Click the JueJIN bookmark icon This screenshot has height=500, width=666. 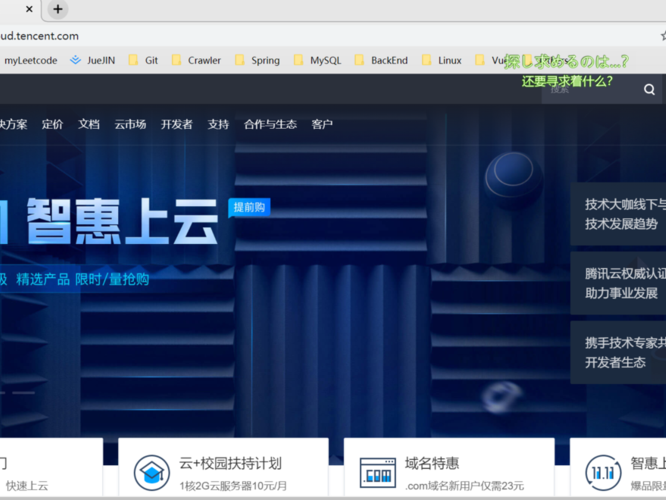[x=75, y=60]
